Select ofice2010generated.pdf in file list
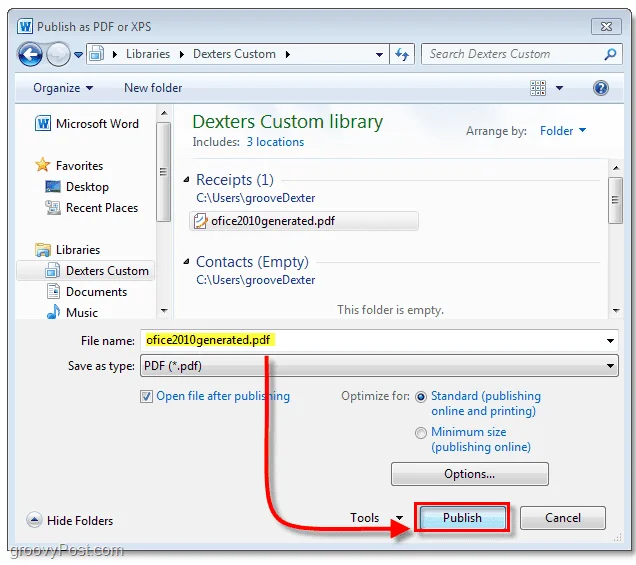 tap(304, 221)
